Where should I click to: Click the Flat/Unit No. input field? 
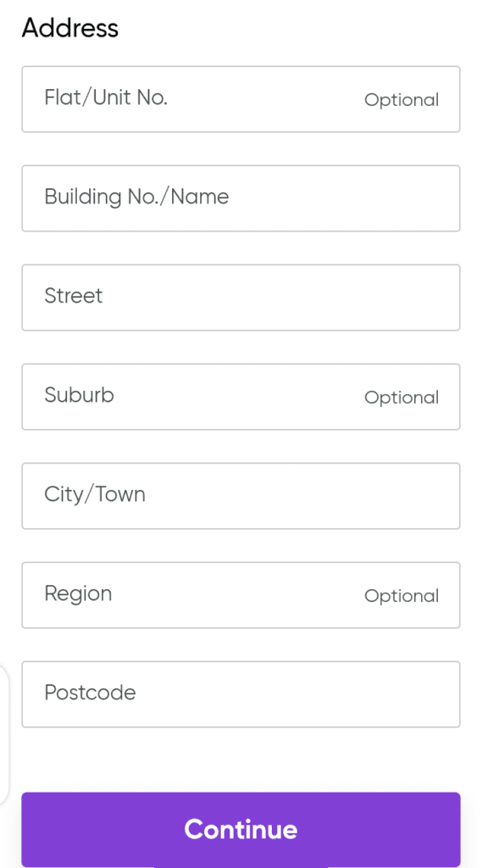tap(241, 99)
